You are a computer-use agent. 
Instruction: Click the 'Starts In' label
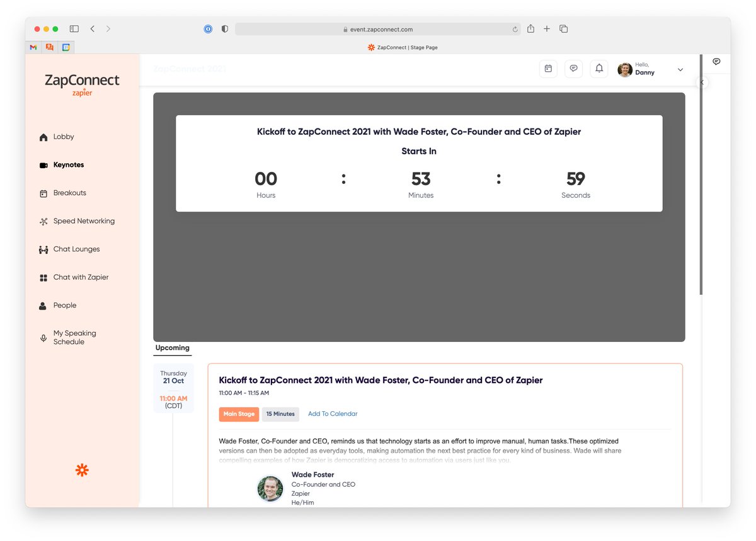tap(419, 151)
